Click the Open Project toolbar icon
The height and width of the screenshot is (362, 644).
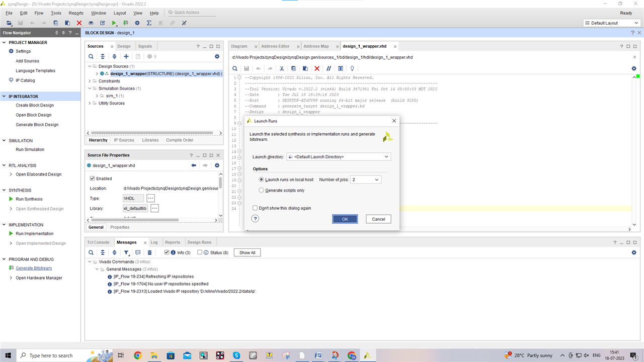(9, 23)
